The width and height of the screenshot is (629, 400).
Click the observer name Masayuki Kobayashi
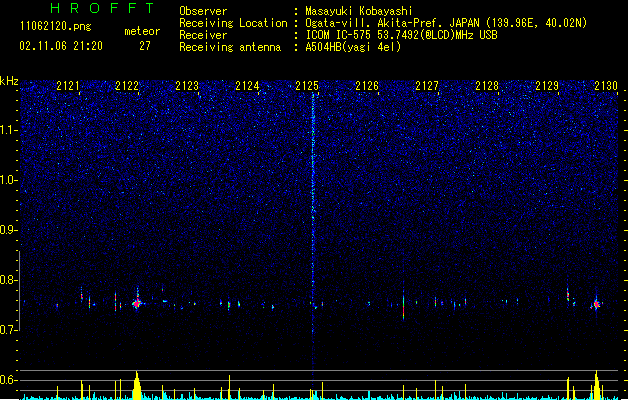tap(359, 11)
